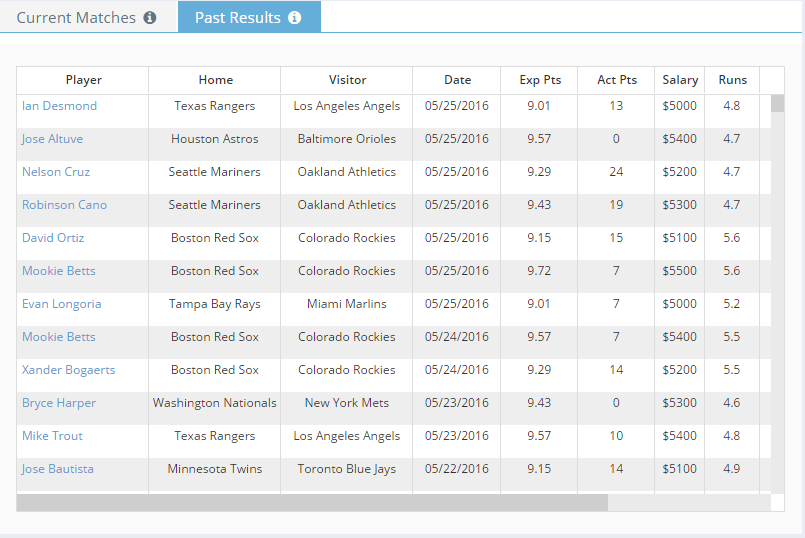Click the Salary column header
This screenshot has height=538, width=805.
(x=680, y=80)
